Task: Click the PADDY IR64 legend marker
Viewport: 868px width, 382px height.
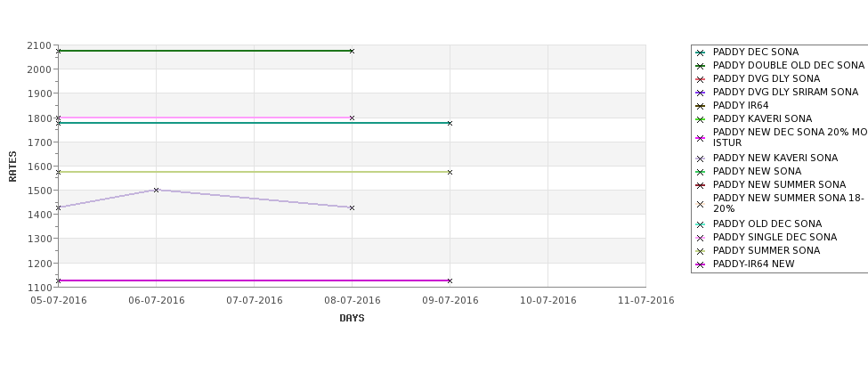Action: [700, 106]
